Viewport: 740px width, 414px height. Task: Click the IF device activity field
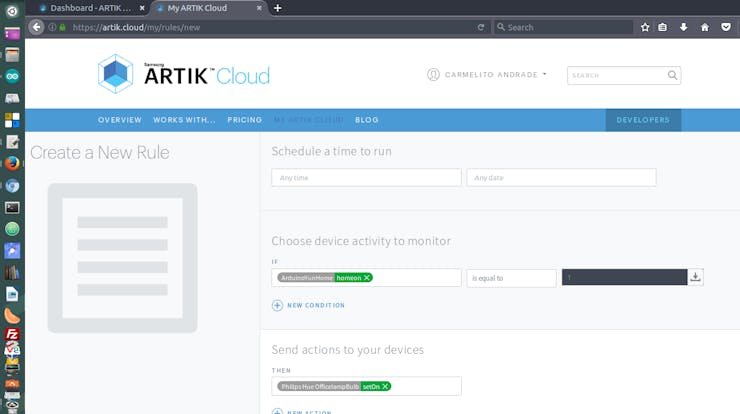366,278
